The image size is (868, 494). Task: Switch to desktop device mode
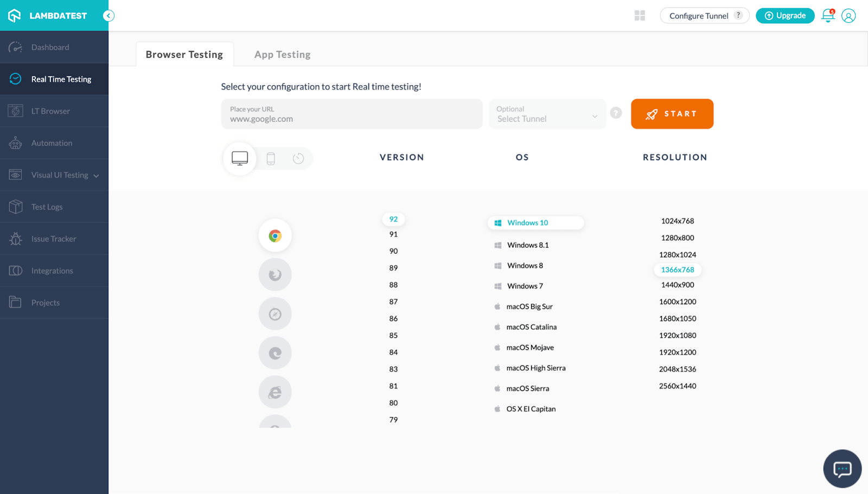tap(240, 158)
